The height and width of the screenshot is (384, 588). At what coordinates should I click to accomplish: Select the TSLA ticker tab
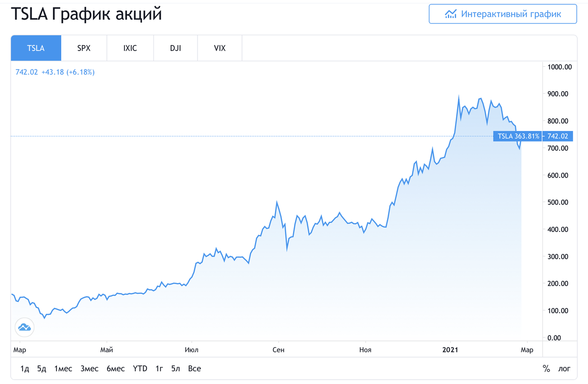point(35,48)
